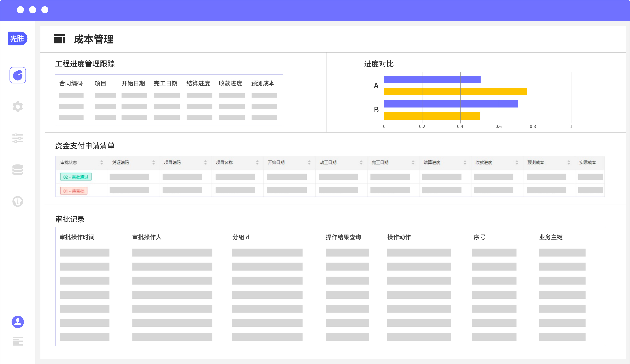Viewport: 630px width, 364px height.
Task: Click the text lines menu icon at sidebar bottom
Action: coord(18,341)
